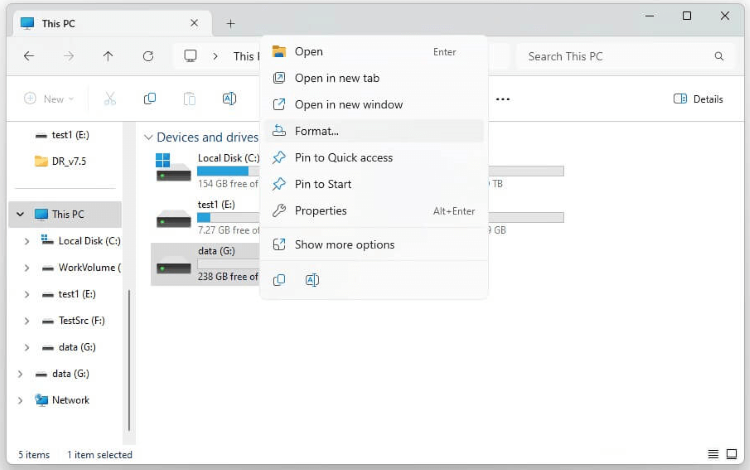Open the New dropdown menu

(x=49, y=99)
